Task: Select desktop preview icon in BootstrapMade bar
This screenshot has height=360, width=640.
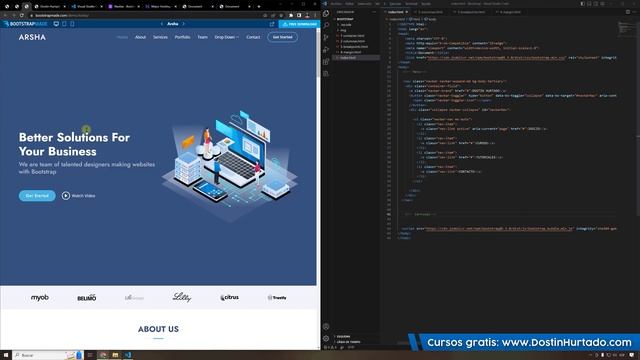Action: [x=56, y=24]
